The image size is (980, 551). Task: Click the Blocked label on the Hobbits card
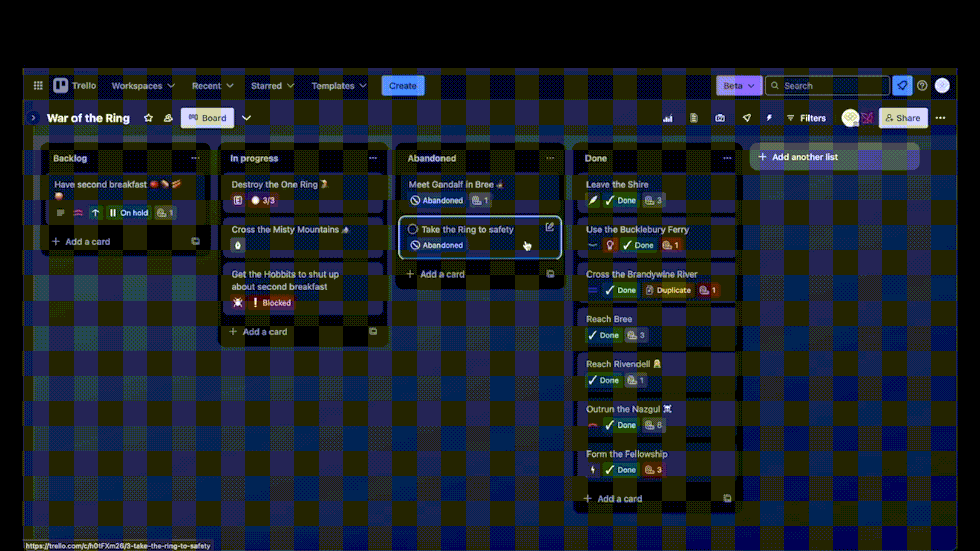(x=272, y=303)
